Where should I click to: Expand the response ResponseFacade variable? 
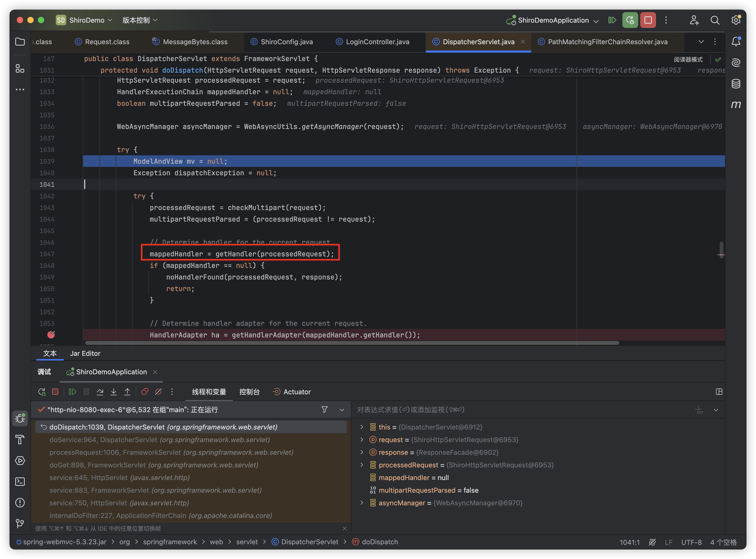click(361, 452)
